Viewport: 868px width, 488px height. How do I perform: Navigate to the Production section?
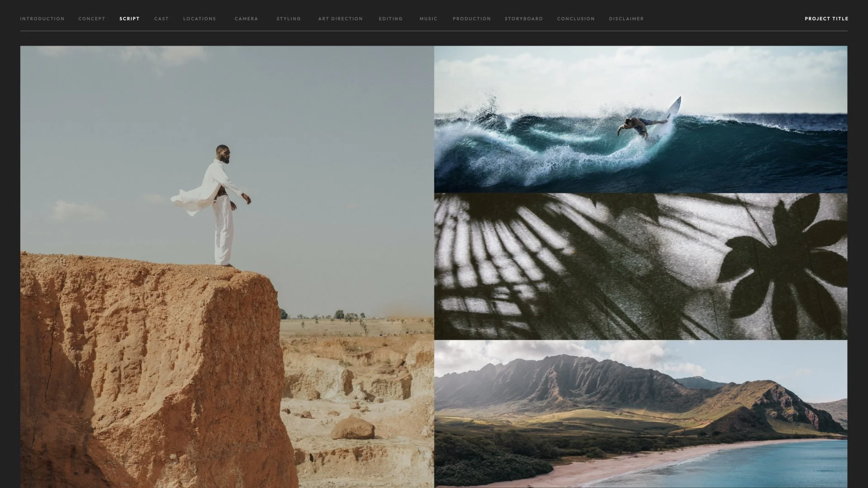coord(472,19)
